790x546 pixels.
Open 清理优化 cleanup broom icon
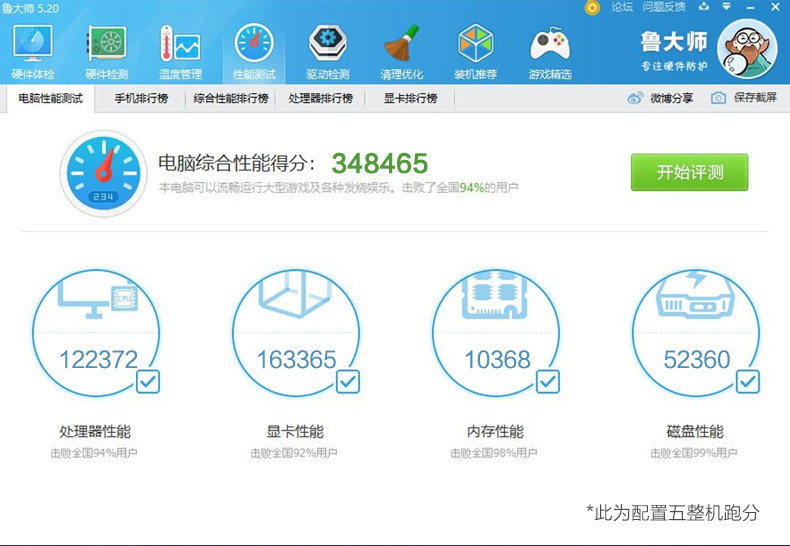coord(402,44)
